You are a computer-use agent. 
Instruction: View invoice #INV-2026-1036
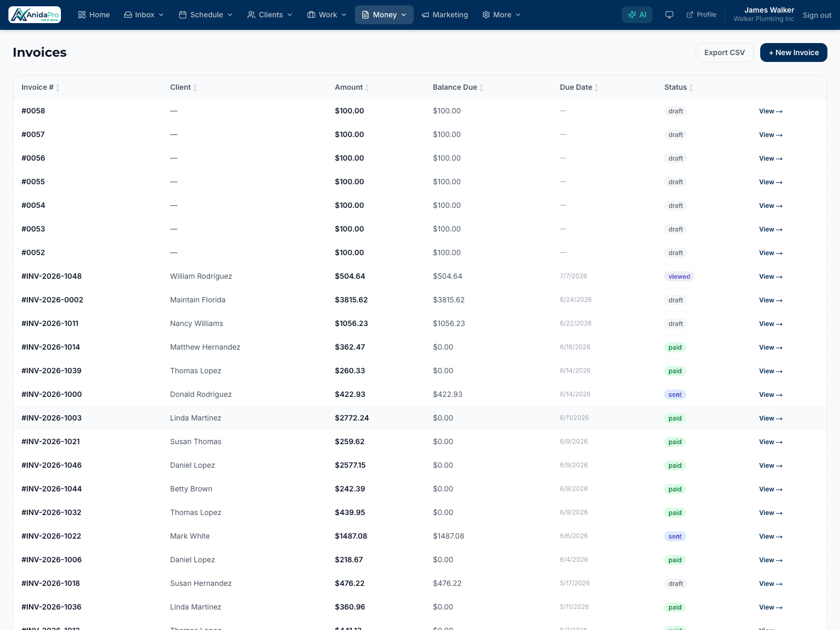pyautogui.click(x=771, y=607)
